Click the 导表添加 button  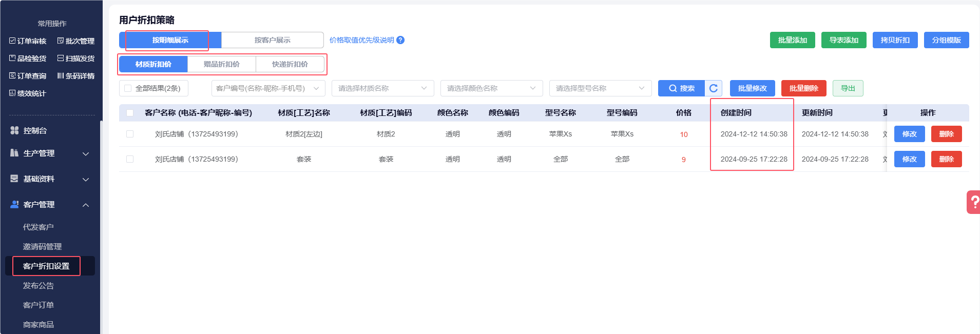844,40
